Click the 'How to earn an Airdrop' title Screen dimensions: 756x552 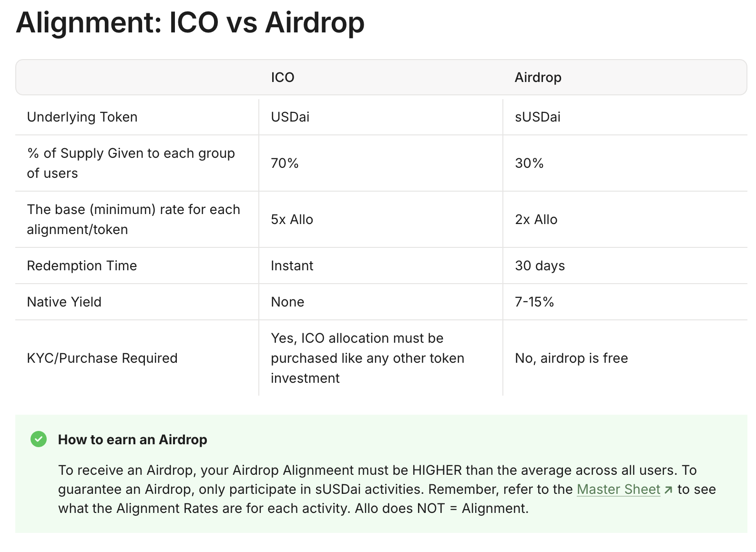pyautogui.click(x=133, y=440)
